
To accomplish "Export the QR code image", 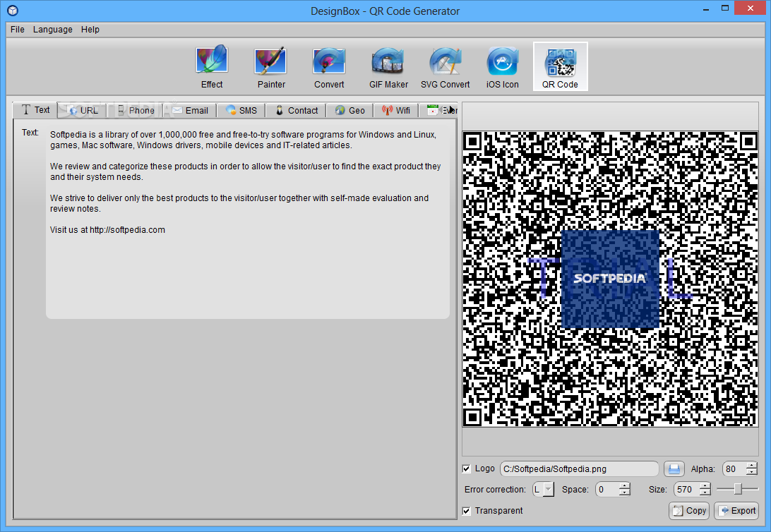I will pyautogui.click(x=736, y=511).
